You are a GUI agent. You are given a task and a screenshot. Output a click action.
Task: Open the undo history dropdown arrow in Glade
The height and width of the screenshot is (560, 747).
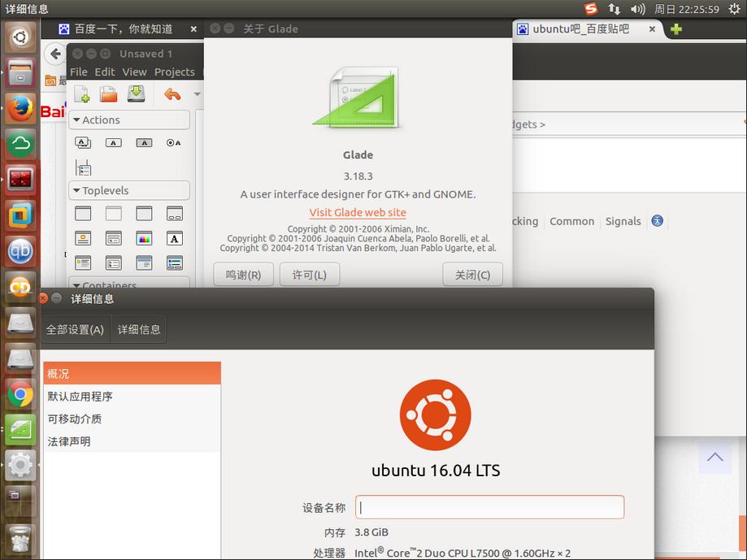click(x=197, y=94)
